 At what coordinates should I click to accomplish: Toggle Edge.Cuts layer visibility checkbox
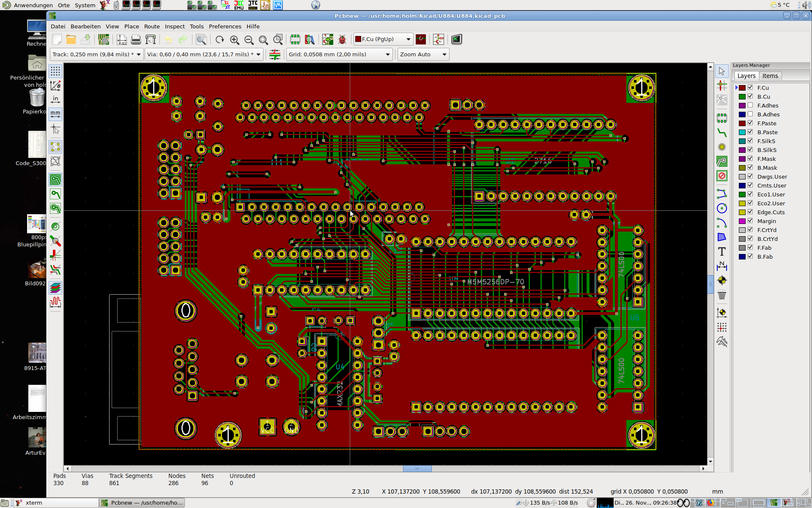[750, 212]
